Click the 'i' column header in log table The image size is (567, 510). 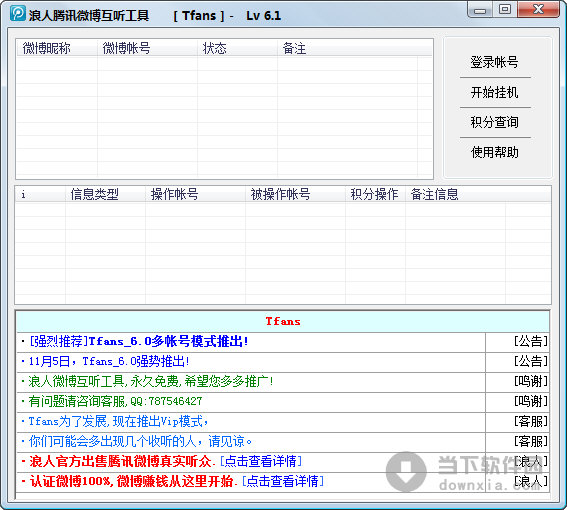pos(40,194)
